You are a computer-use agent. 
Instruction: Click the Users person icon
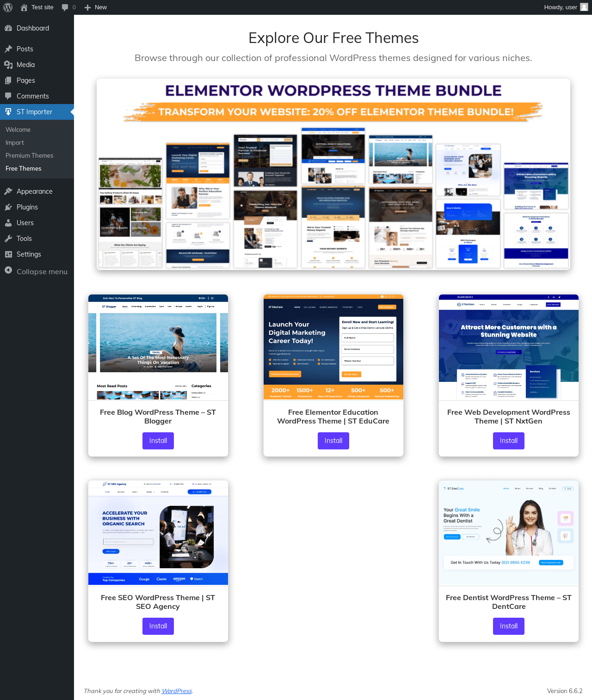coord(8,223)
